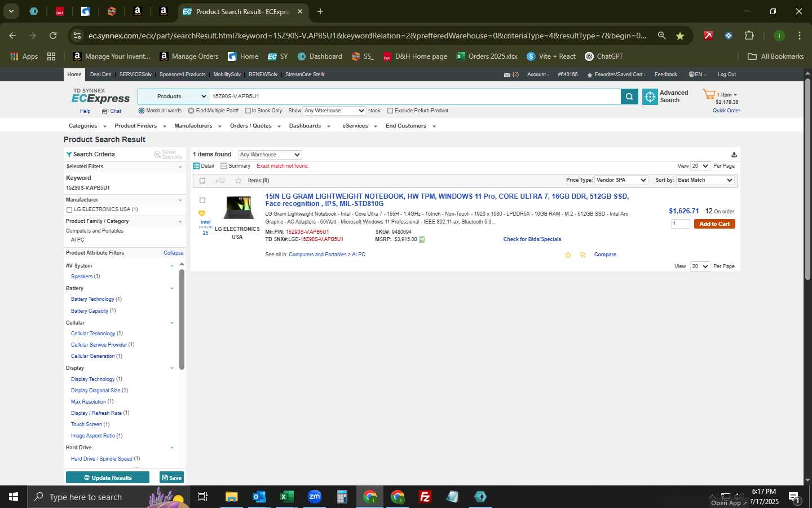
Task: Click the product search input field
Action: (x=415, y=97)
